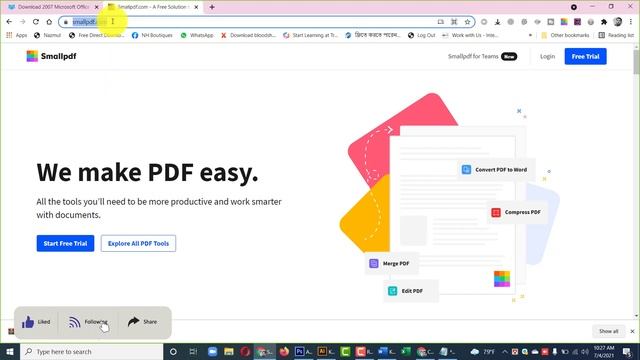The image size is (640, 360).
Task: Click the downloads arrow extension icon
Action: [x=497, y=22]
